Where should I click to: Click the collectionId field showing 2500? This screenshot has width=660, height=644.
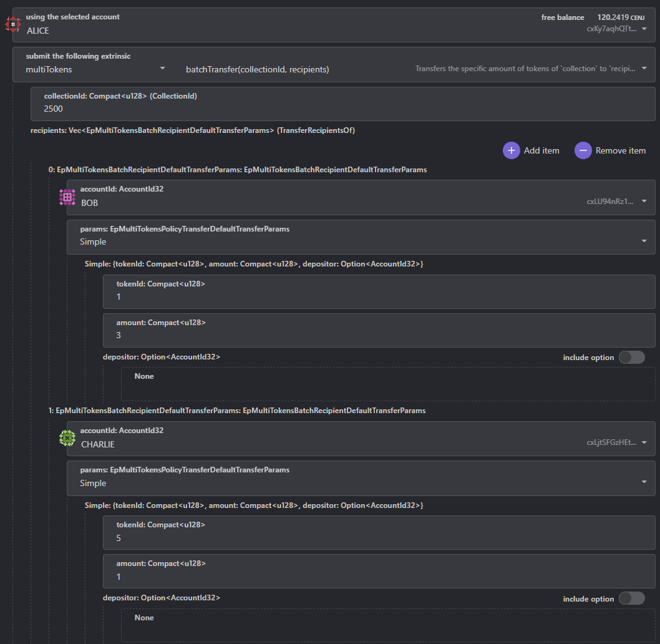(x=342, y=104)
